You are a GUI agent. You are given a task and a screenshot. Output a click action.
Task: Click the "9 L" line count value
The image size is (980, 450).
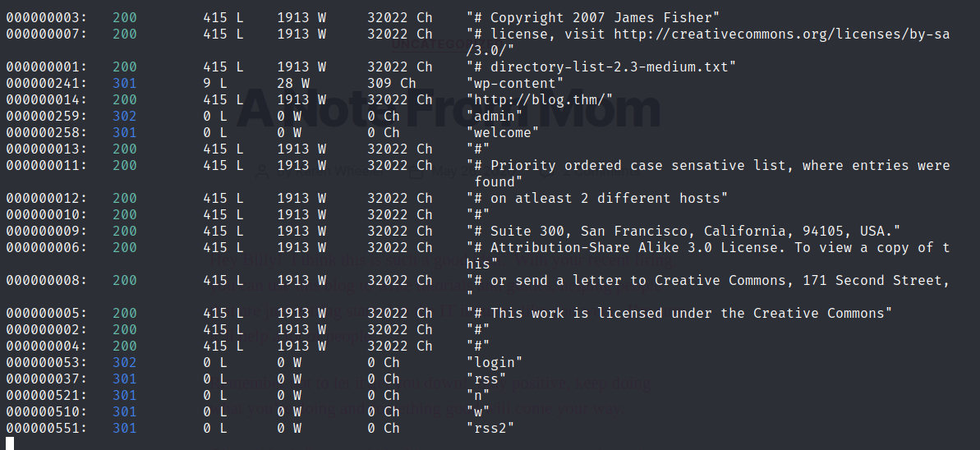[215, 83]
